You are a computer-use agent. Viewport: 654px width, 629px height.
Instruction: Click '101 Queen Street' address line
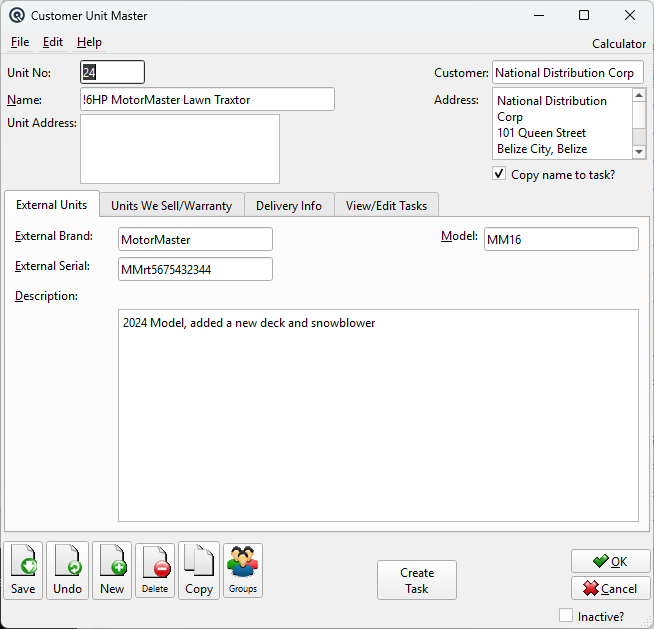[541, 133]
